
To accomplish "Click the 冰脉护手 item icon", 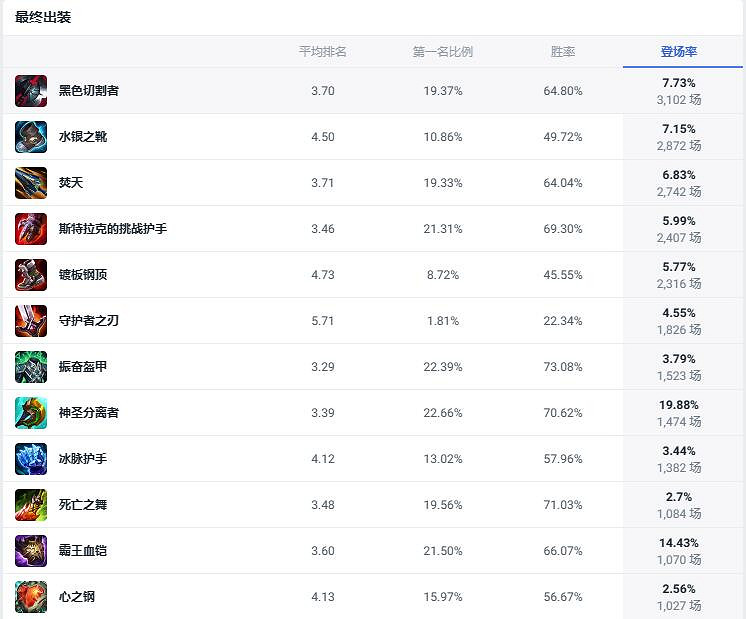I will point(31,459).
